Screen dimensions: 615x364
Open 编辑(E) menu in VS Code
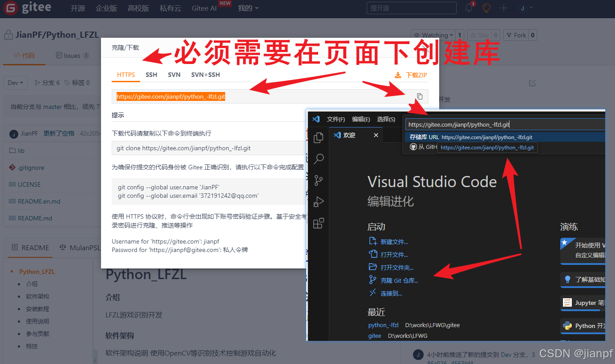click(361, 119)
